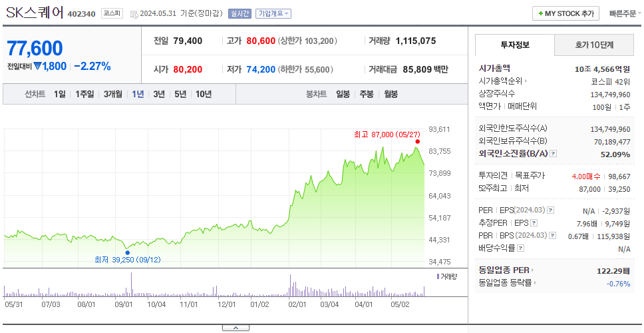Screen dimensions: 644x333
Task: Select the 1일 line chart period
Action: coord(60,94)
